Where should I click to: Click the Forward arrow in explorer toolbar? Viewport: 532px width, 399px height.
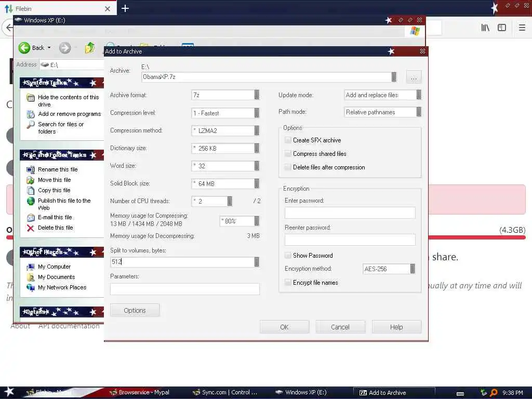coord(65,48)
